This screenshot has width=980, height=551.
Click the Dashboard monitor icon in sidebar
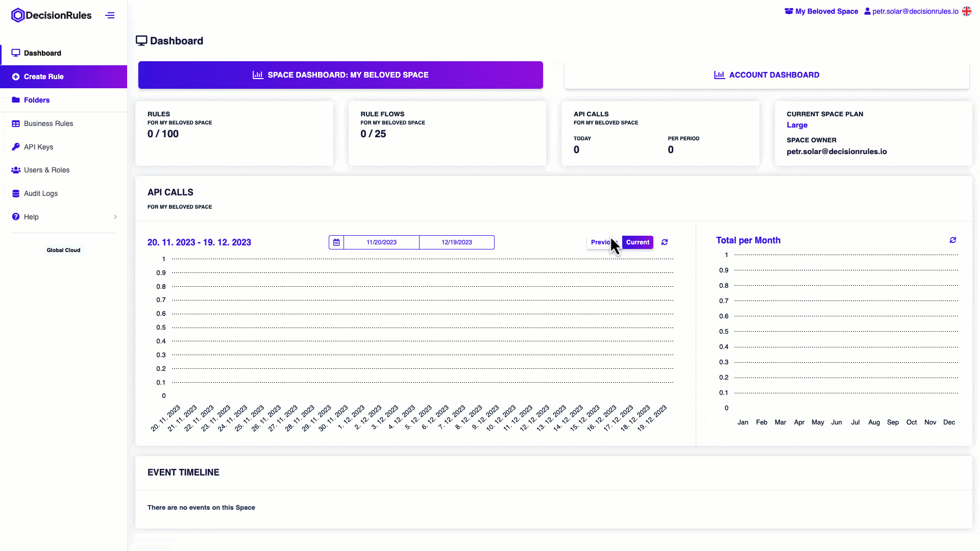pyautogui.click(x=16, y=53)
